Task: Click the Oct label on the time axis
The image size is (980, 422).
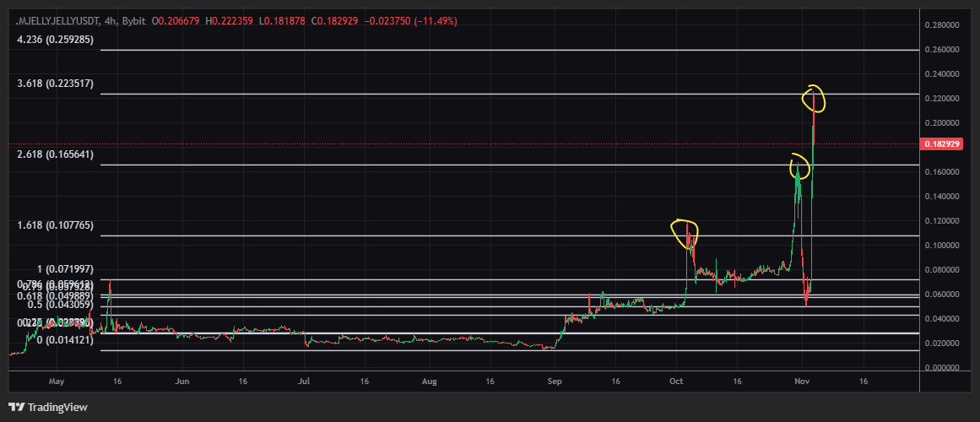Action: 677,381
